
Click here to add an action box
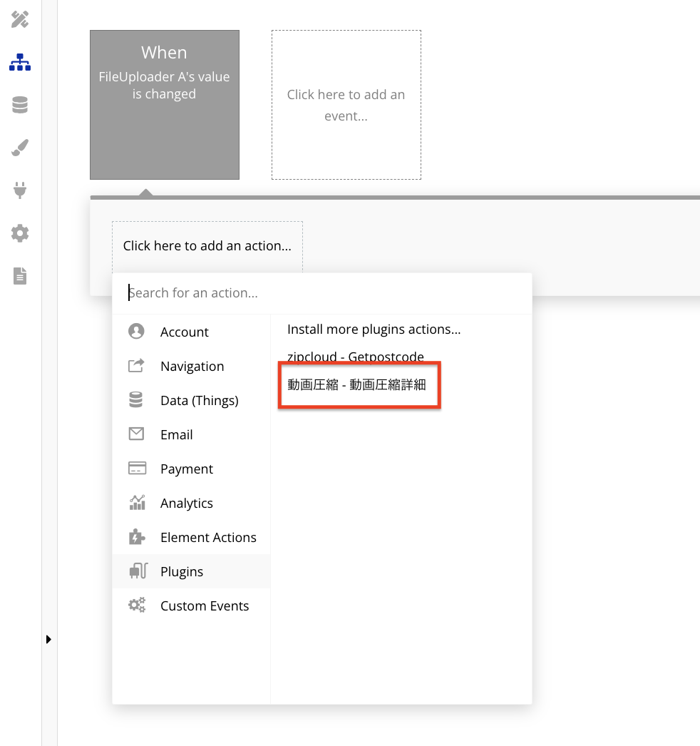(x=207, y=247)
